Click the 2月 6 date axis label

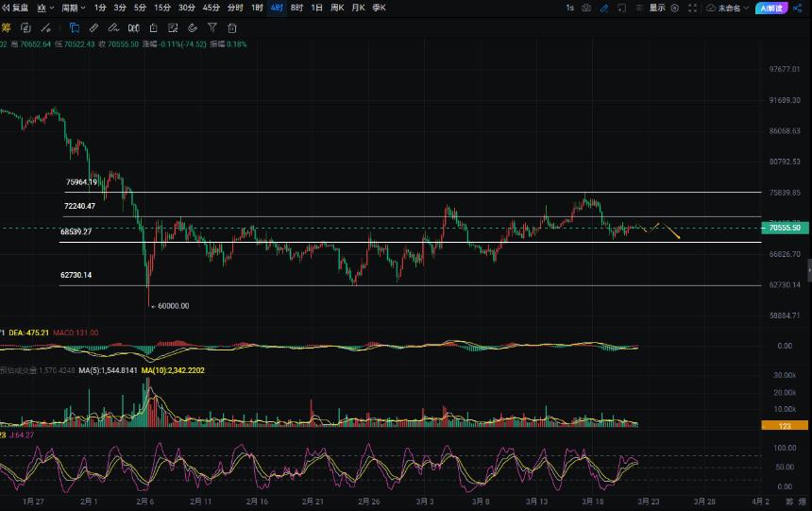[145, 502]
